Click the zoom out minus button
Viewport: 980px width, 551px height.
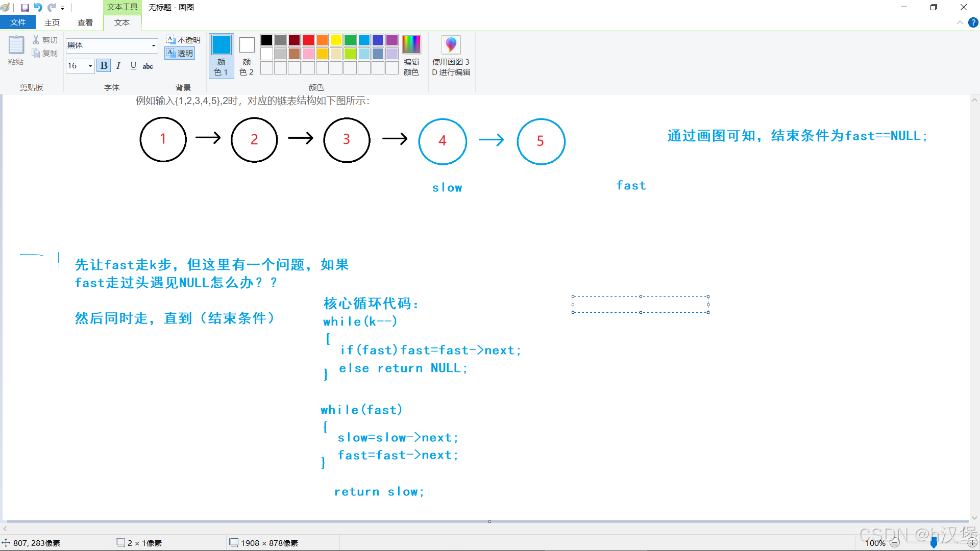point(895,543)
